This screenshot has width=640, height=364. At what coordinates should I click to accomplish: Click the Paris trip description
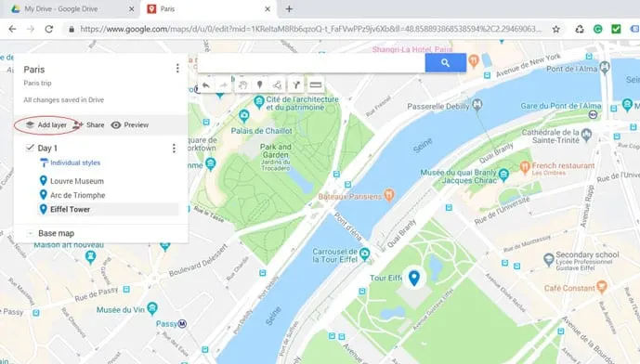(37, 83)
